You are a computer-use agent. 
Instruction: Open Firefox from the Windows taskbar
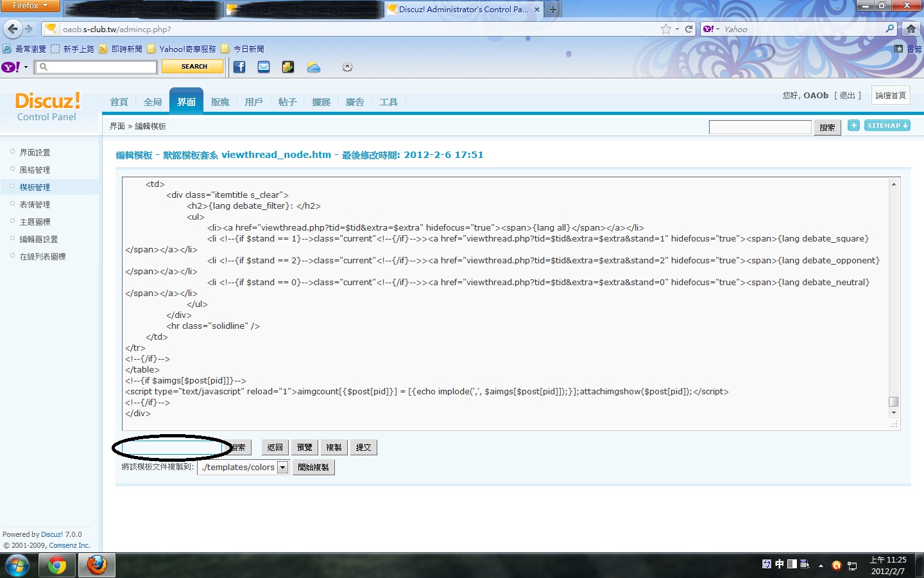pos(97,565)
